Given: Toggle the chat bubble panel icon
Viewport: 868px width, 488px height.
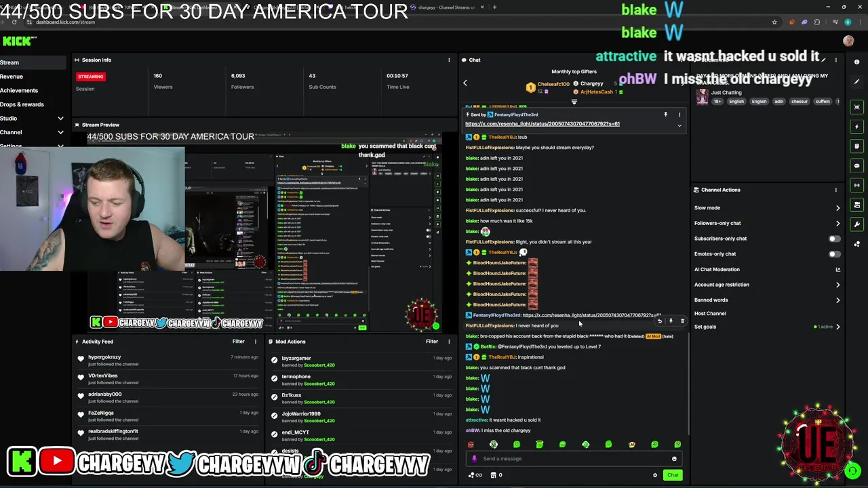Looking at the screenshot, I should (x=857, y=165).
